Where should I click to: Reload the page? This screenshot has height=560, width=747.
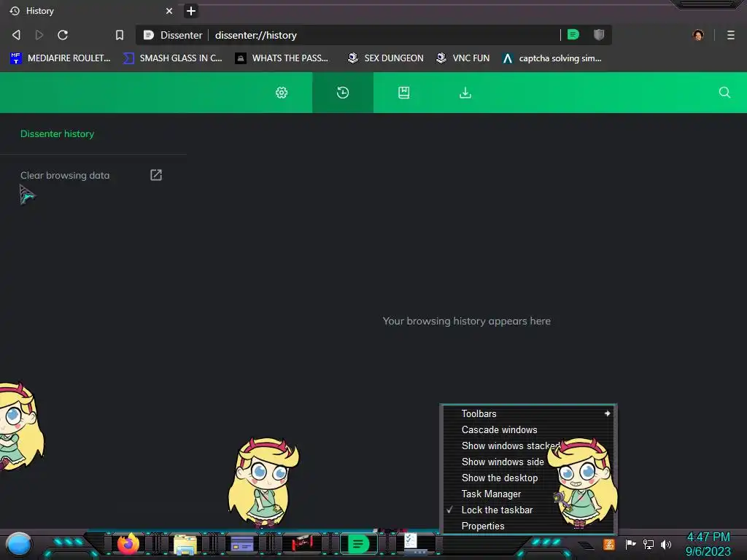63,35
